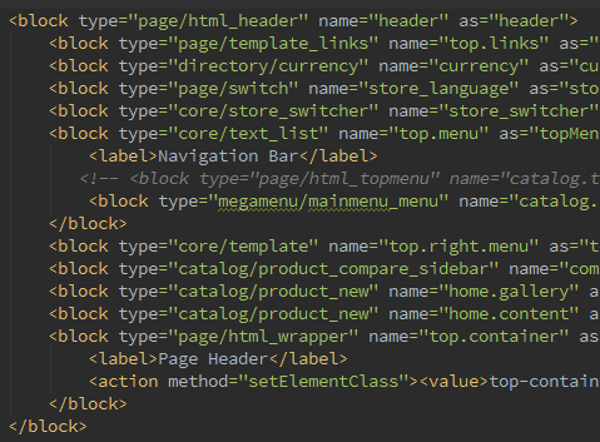Click the "currency" name value
This screenshot has width=600, height=442.
(479, 66)
